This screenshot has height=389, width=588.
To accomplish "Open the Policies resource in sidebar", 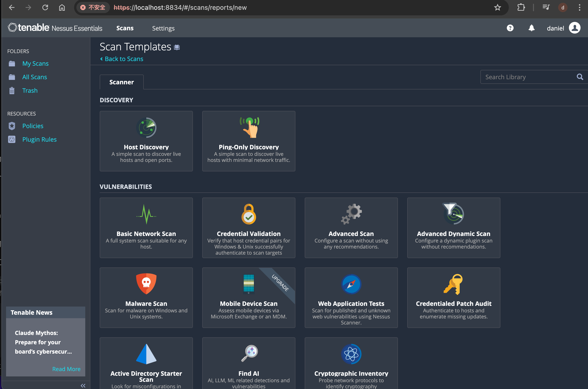I will [33, 126].
